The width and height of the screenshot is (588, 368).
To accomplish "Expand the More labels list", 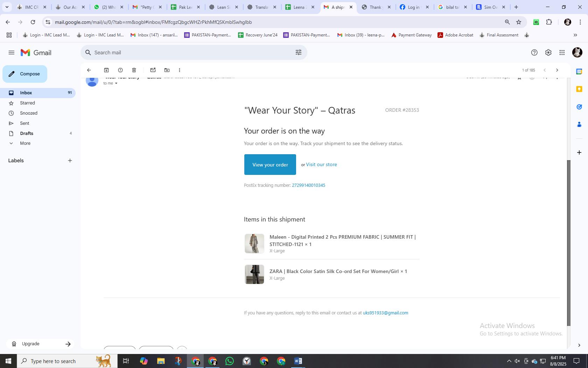I will pyautogui.click(x=25, y=143).
